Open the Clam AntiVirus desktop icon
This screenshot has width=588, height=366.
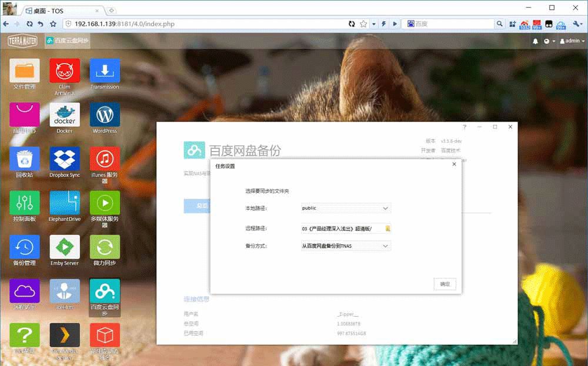tap(65, 71)
